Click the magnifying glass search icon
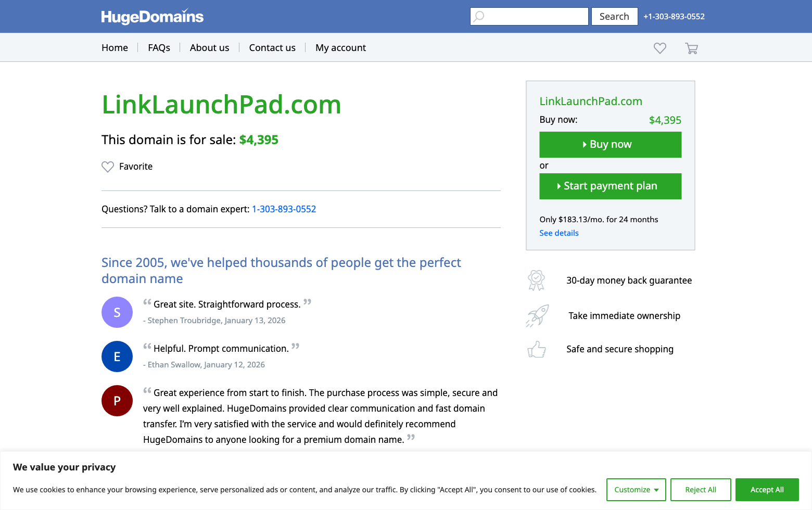 click(x=478, y=16)
